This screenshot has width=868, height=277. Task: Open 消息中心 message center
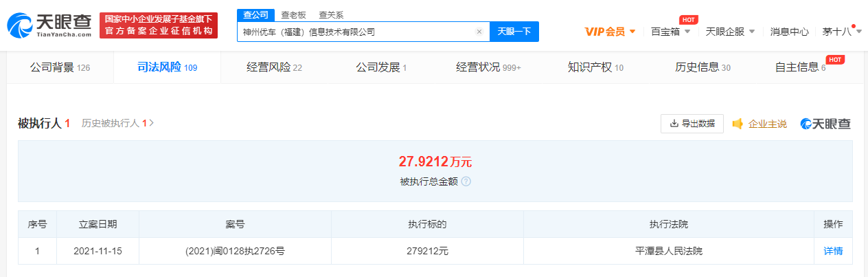pos(789,32)
